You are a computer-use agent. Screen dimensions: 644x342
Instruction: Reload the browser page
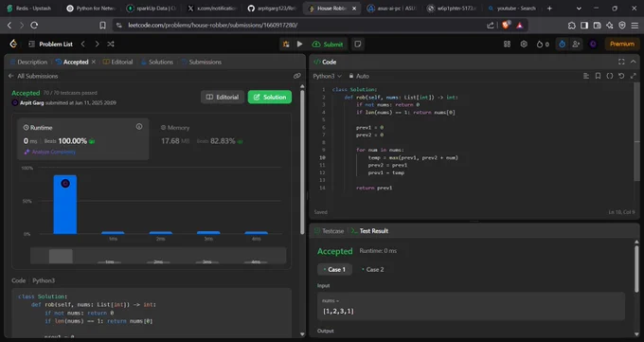point(34,25)
